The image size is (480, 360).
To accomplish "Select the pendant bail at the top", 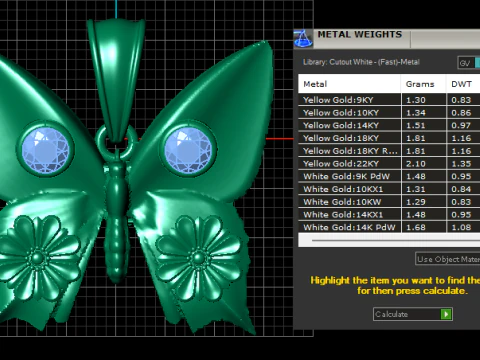I will click(x=116, y=80).
